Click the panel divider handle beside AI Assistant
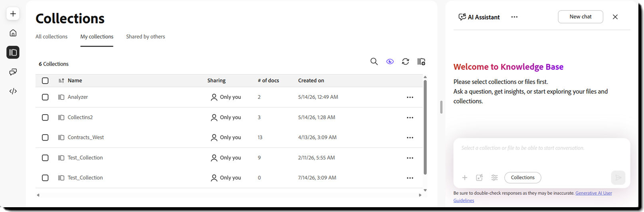This screenshot has width=644, height=212. [441, 107]
